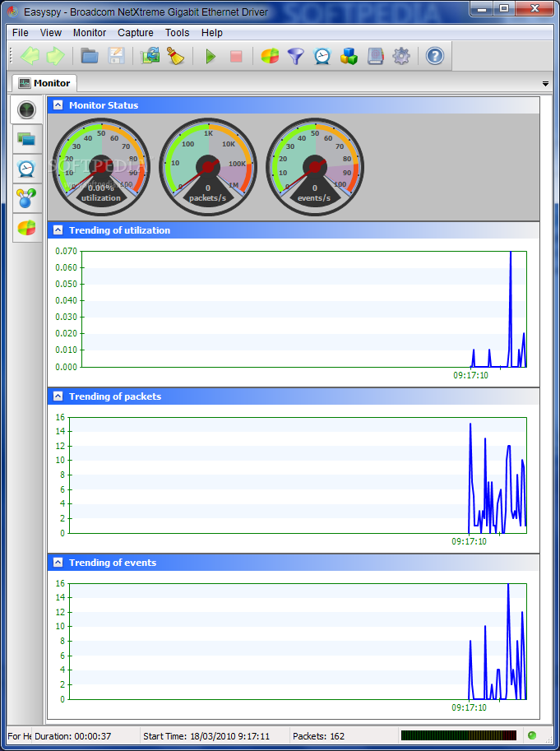
Task: Open settings gear toolbar icon
Action: point(401,56)
